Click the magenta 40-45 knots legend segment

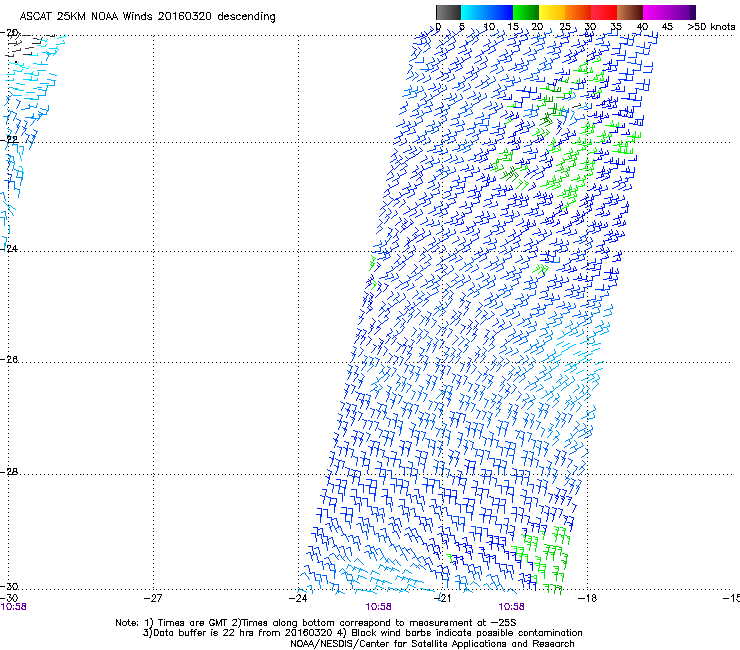click(656, 12)
